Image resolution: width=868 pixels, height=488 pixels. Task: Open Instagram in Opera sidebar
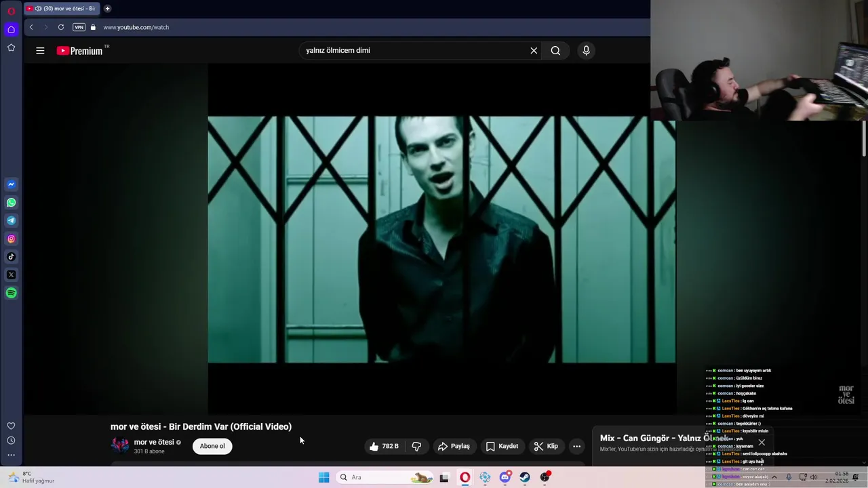point(11,239)
